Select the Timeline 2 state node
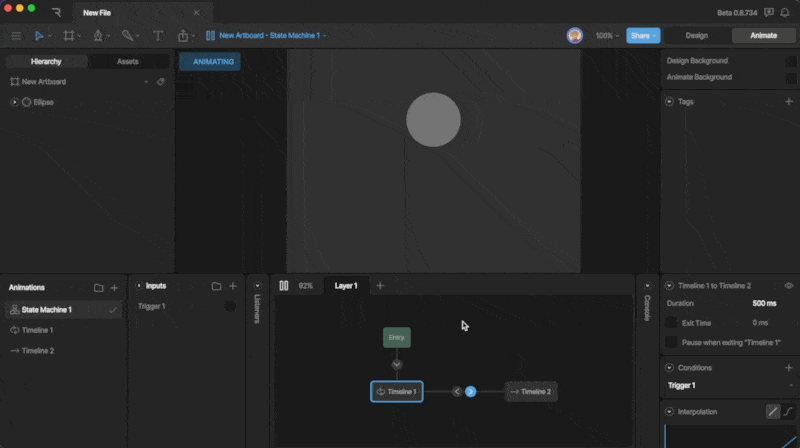This screenshot has height=448, width=800. [531, 391]
